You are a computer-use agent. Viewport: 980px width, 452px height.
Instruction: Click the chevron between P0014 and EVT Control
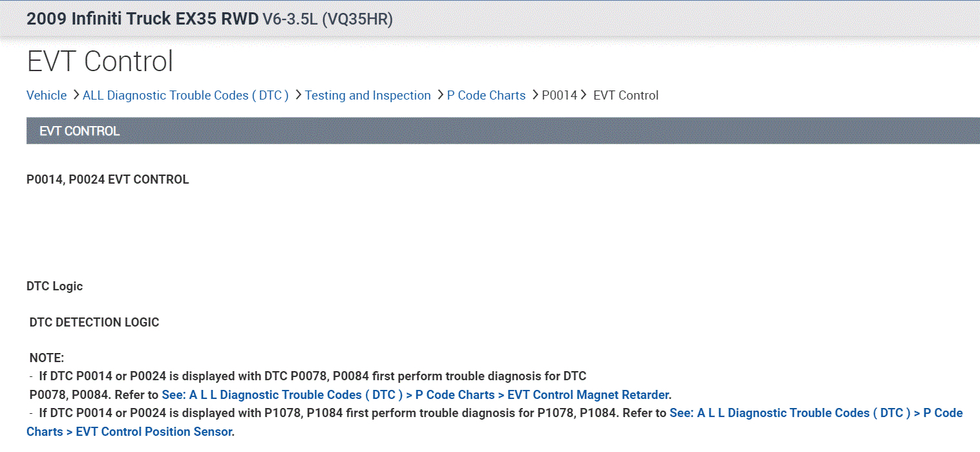[583, 96]
